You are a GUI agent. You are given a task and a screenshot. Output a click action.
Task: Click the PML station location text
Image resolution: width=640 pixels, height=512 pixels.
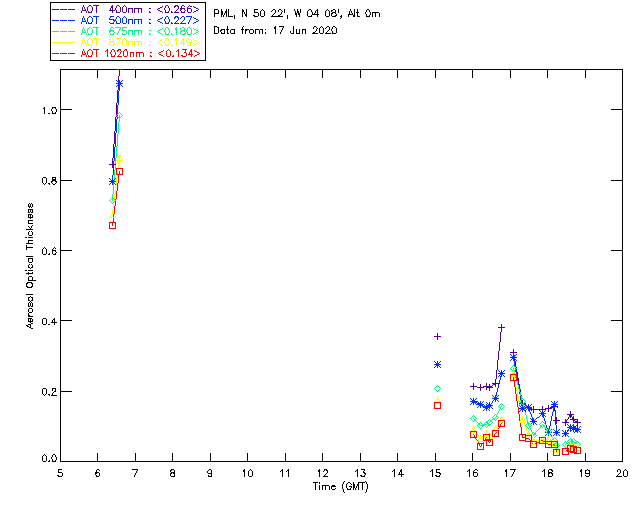tap(297, 14)
